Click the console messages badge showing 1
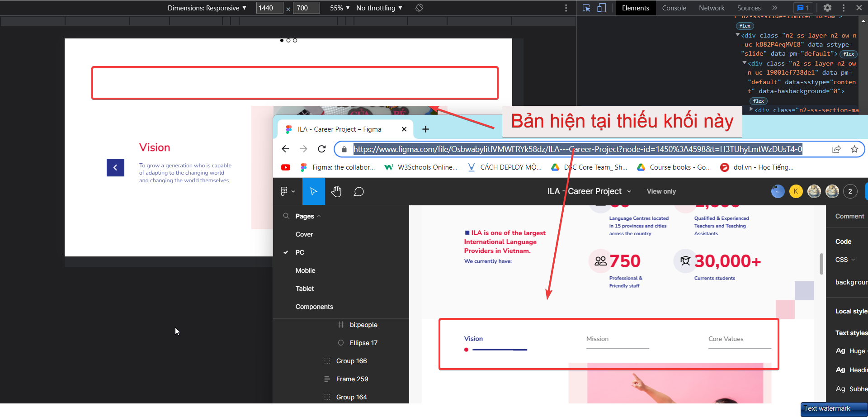The width and height of the screenshot is (868, 417). (x=803, y=8)
